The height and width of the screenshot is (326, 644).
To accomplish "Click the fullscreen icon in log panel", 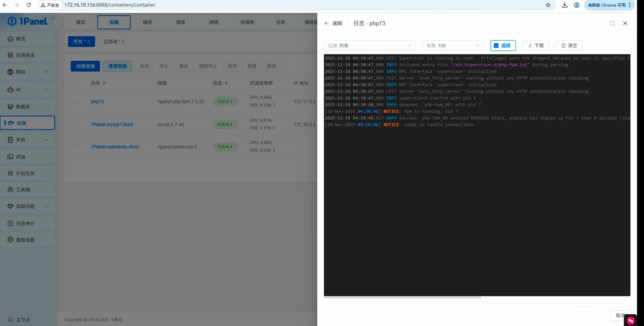I will pos(612,23).
